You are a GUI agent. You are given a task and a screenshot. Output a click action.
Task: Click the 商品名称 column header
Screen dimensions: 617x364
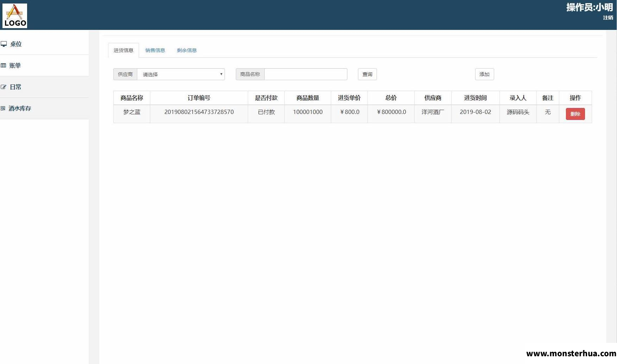(132, 98)
